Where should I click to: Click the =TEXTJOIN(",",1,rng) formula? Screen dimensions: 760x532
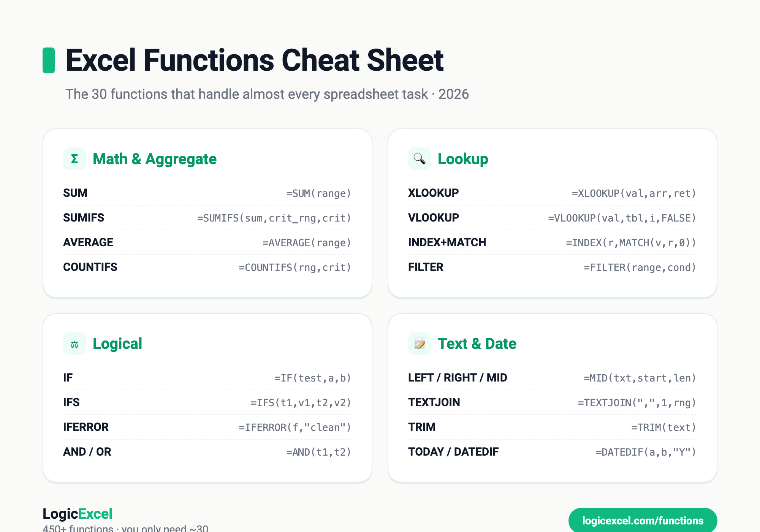[x=637, y=403]
